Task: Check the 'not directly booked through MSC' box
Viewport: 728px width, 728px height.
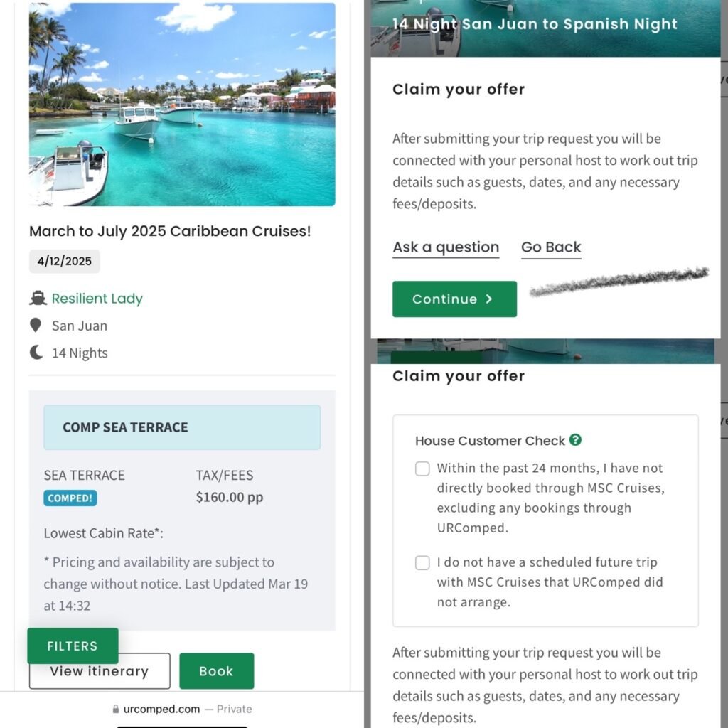Action: pyautogui.click(x=422, y=469)
